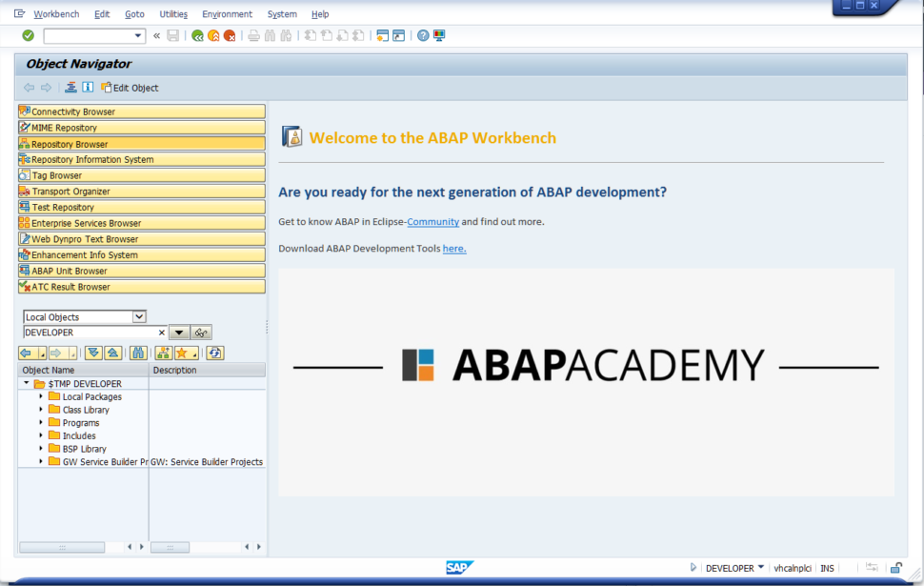Open the command field dropdown arrow
The height and width of the screenshot is (586, 924).
click(x=138, y=36)
